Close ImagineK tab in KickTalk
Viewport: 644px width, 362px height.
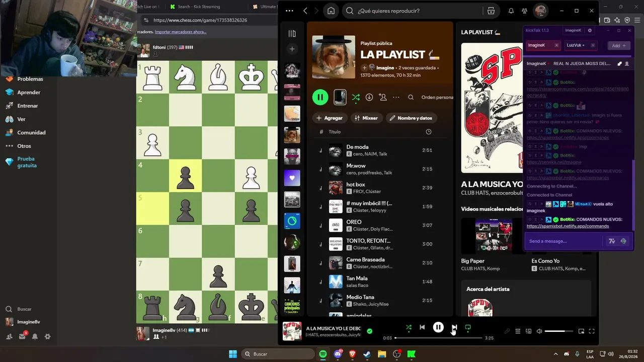click(x=556, y=45)
